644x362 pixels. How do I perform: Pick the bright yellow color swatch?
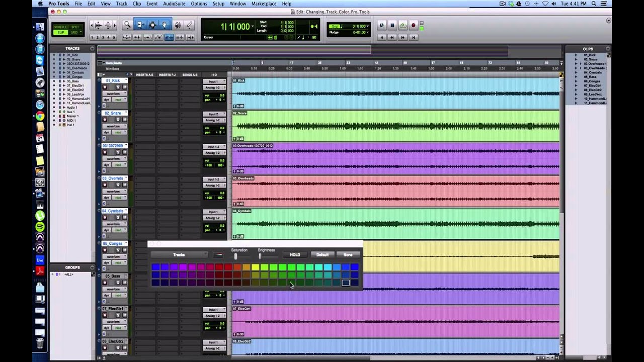tap(255, 267)
